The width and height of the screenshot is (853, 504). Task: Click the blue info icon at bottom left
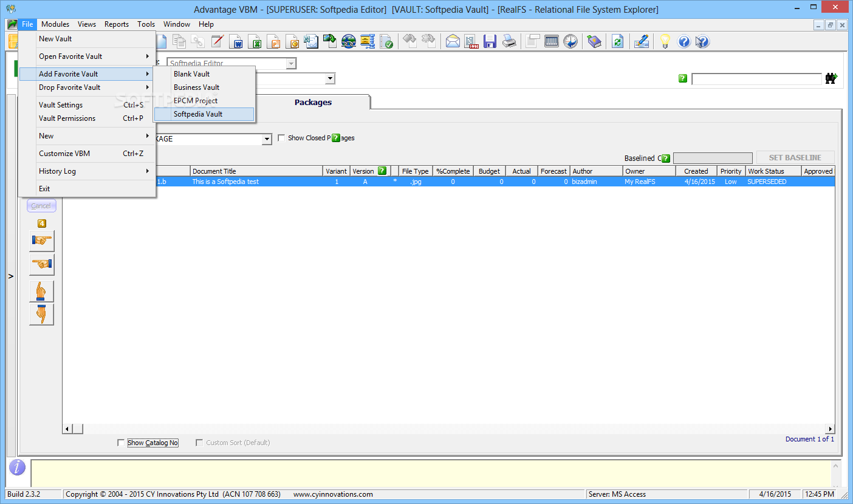click(x=18, y=468)
